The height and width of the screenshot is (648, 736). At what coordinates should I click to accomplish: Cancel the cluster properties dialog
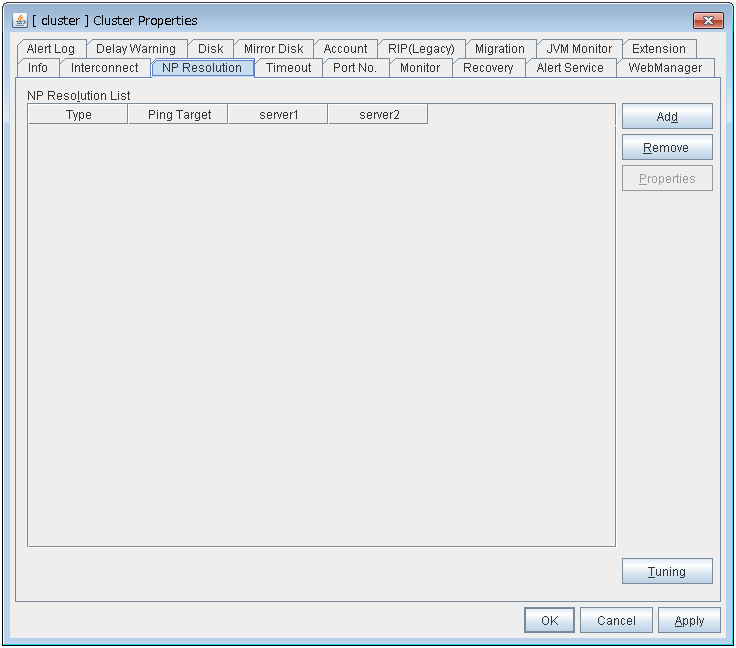click(x=616, y=621)
